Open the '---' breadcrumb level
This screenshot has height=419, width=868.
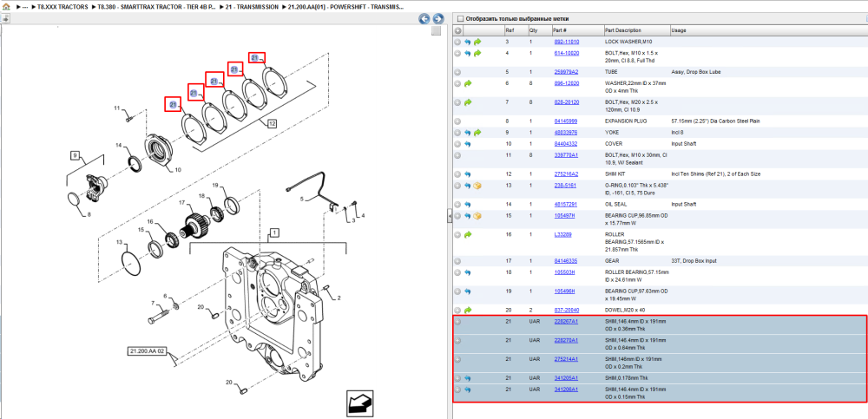23,8
